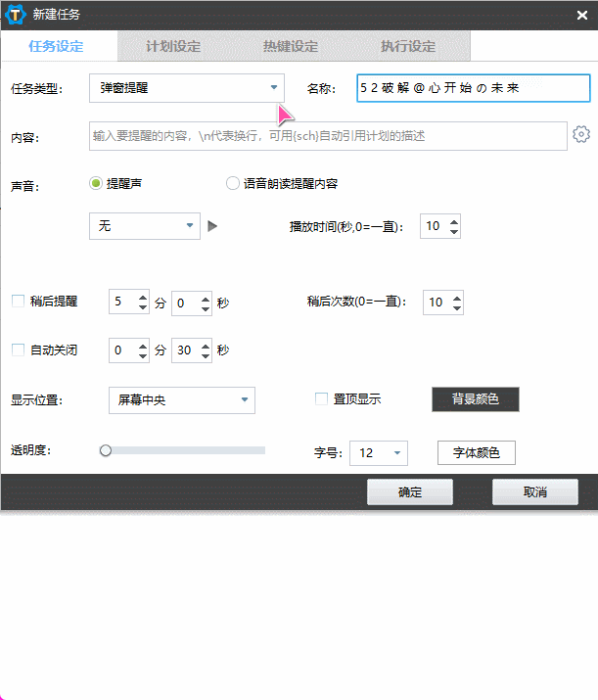Play the selected reminder sound
This screenshot has width=598, height=700.
tap(212, 226)
